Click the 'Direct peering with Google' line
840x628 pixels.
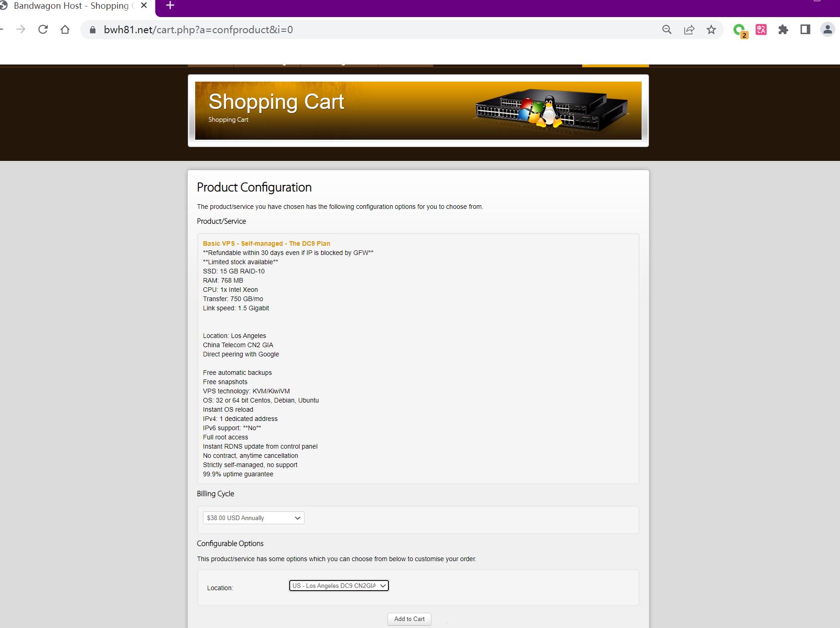[x=241, y=354]
